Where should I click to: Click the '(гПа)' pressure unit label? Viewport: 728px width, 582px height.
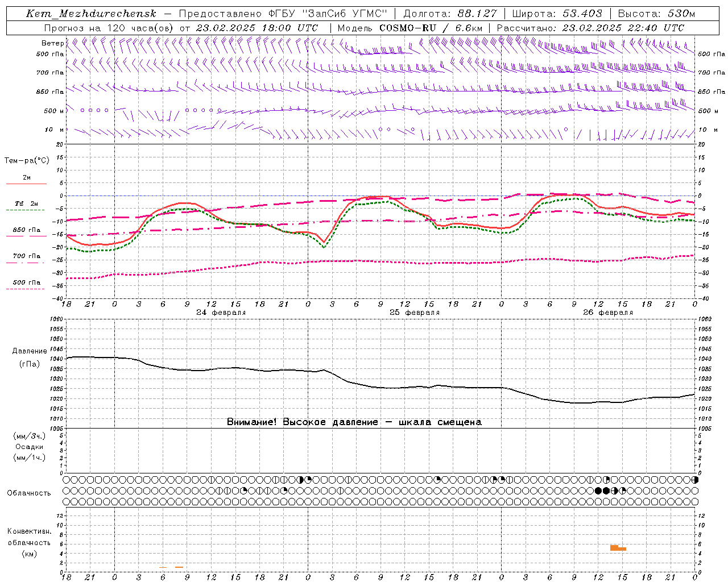[x=30, y=364]
